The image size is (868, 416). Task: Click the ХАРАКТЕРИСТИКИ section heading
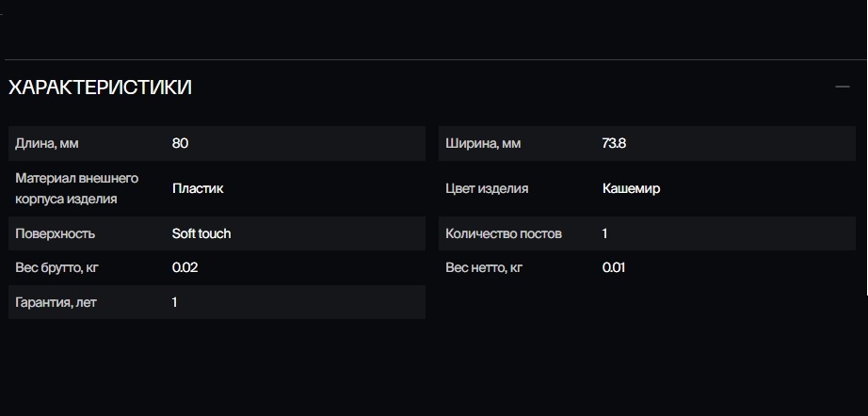pos(100,88)
